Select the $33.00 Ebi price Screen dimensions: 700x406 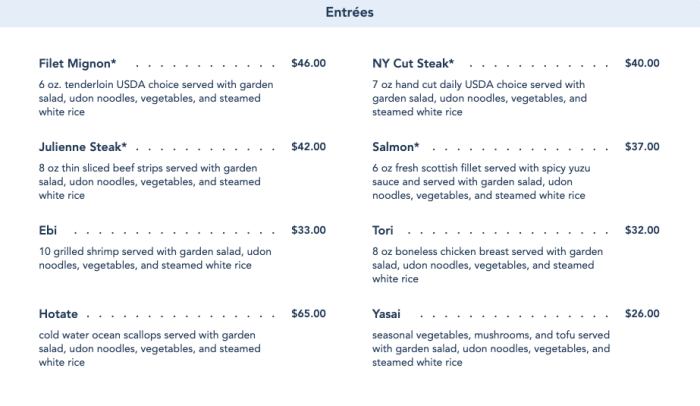pyautogui.click(x=308, y=230)
